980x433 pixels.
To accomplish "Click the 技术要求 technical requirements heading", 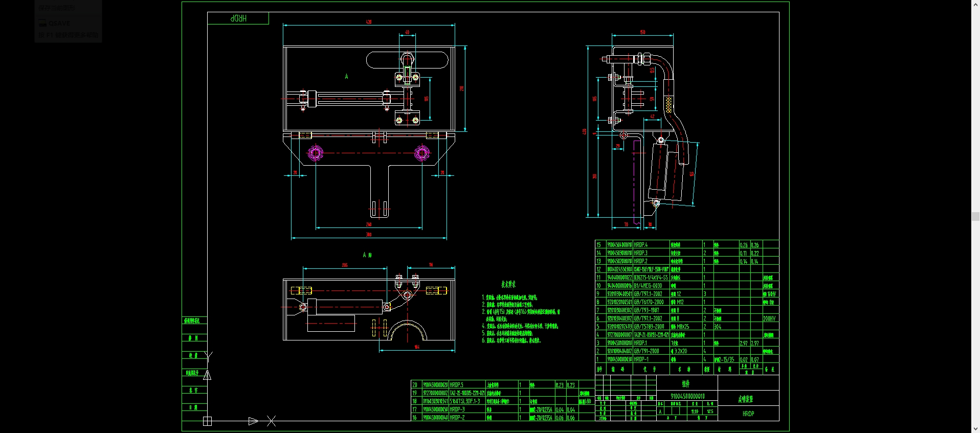I will point(508,284).
